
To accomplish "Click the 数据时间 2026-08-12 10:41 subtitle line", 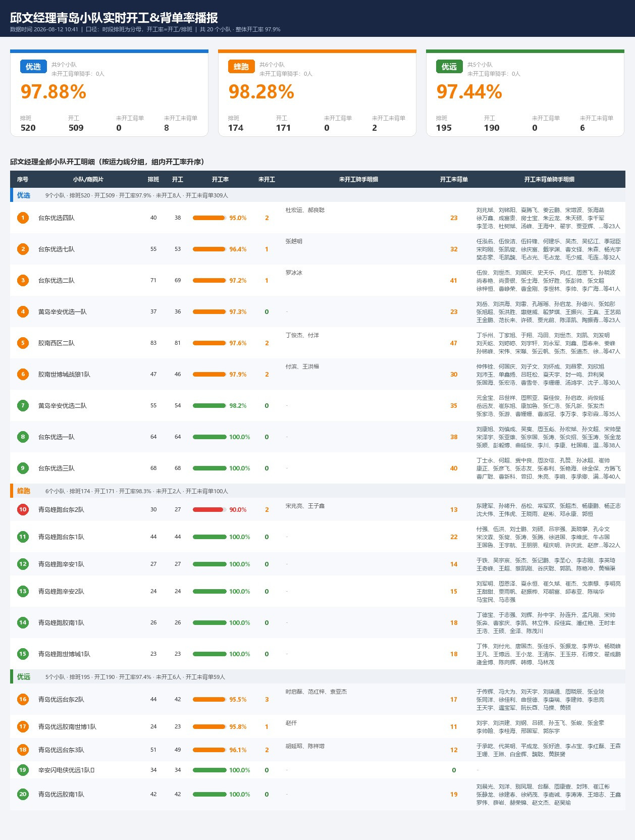I will click(x=145, y=29).
